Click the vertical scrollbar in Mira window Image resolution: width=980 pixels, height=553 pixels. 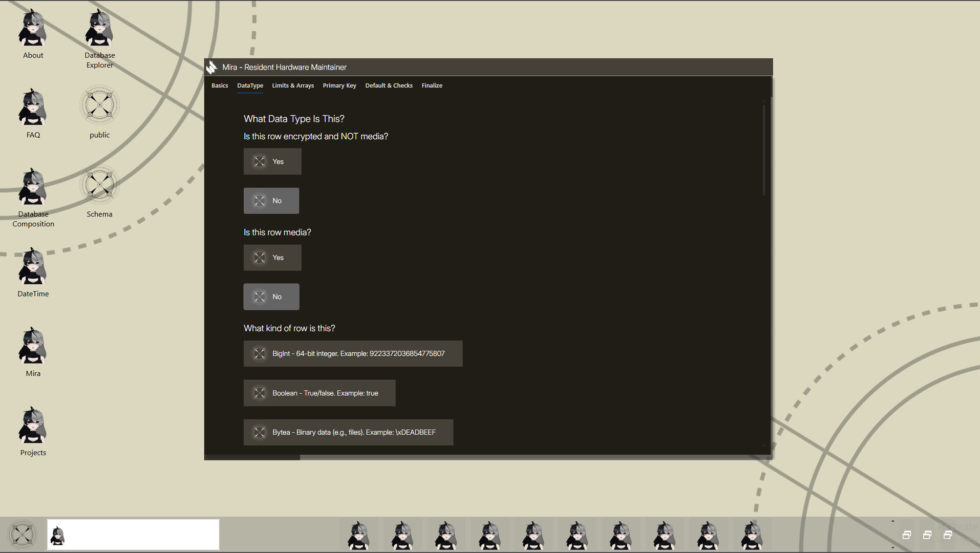point(763,148)
